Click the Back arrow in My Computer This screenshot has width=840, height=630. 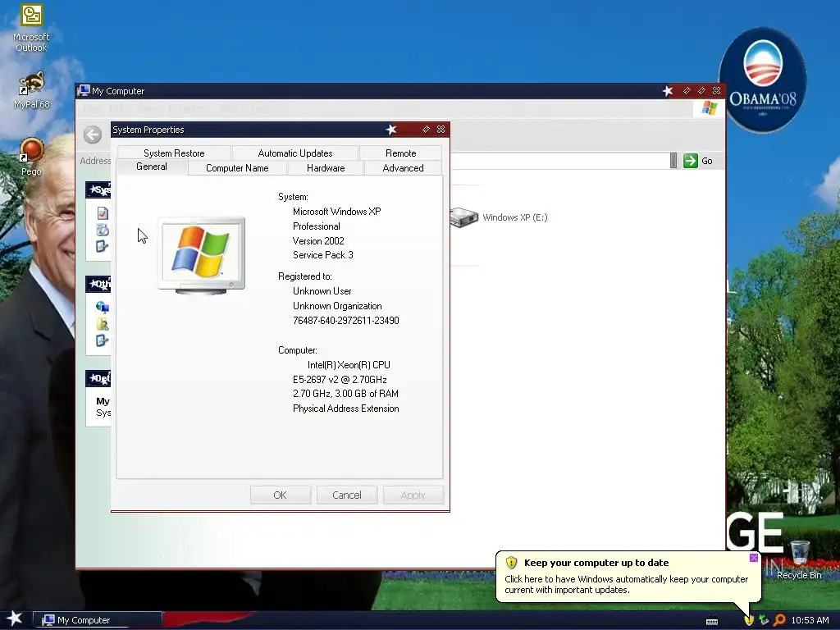pyautogui.click(x=93, y=135)
